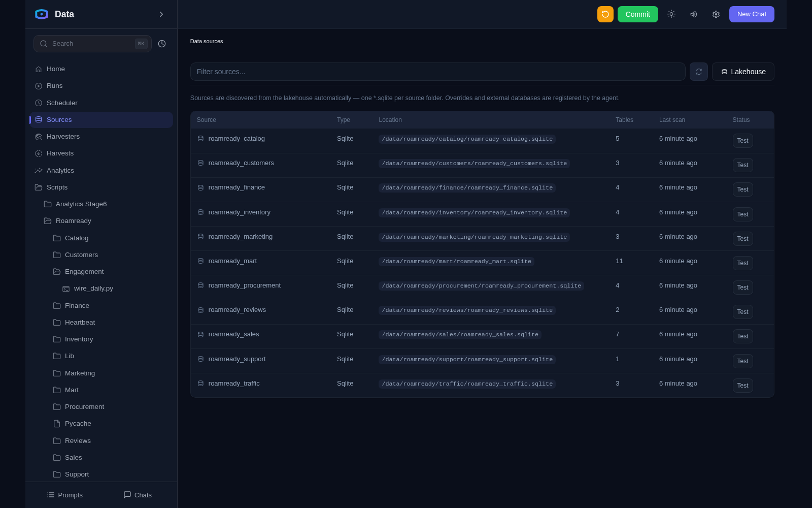Click the Data app logo icon

tap(42, 14)
